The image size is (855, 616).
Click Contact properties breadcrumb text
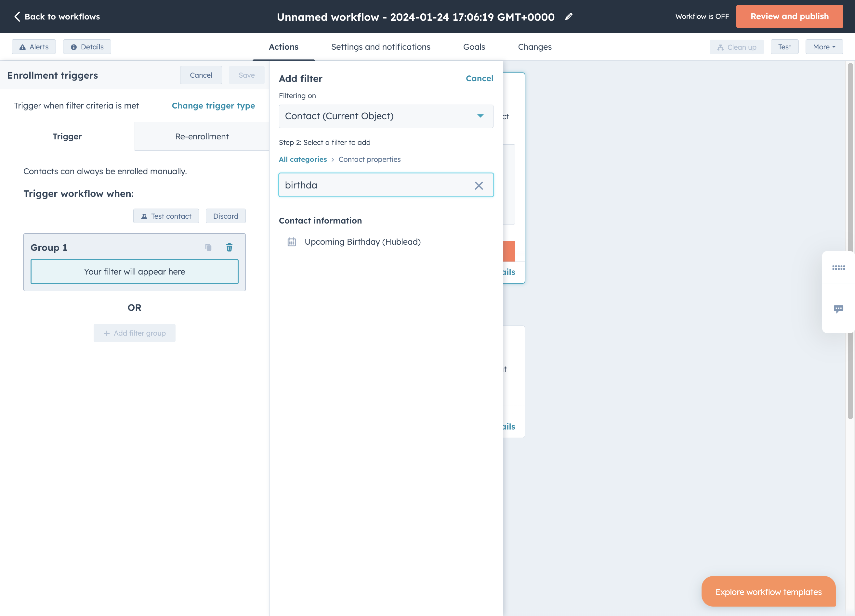click(x=369, y=160)
